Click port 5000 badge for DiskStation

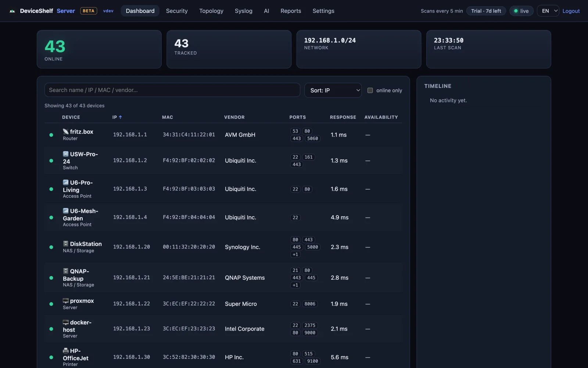(312, 247)
